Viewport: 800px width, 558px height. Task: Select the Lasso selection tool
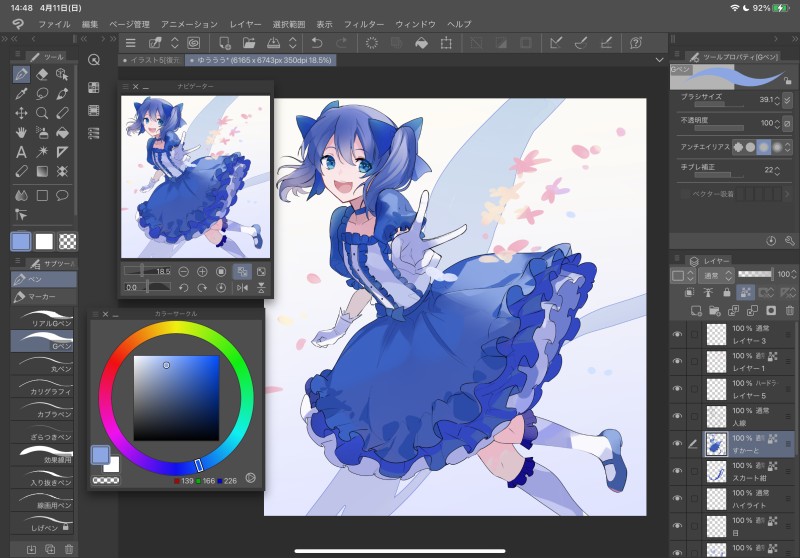[42, 94]
